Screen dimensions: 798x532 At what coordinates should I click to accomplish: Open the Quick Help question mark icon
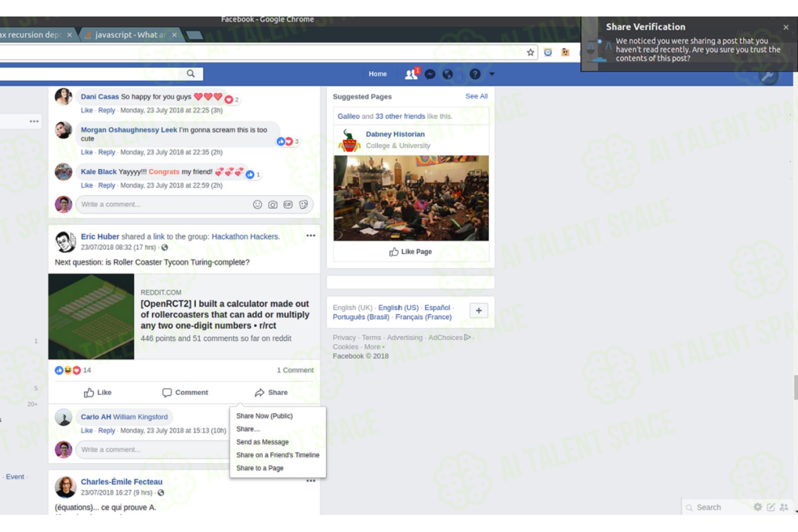(475, 74)
